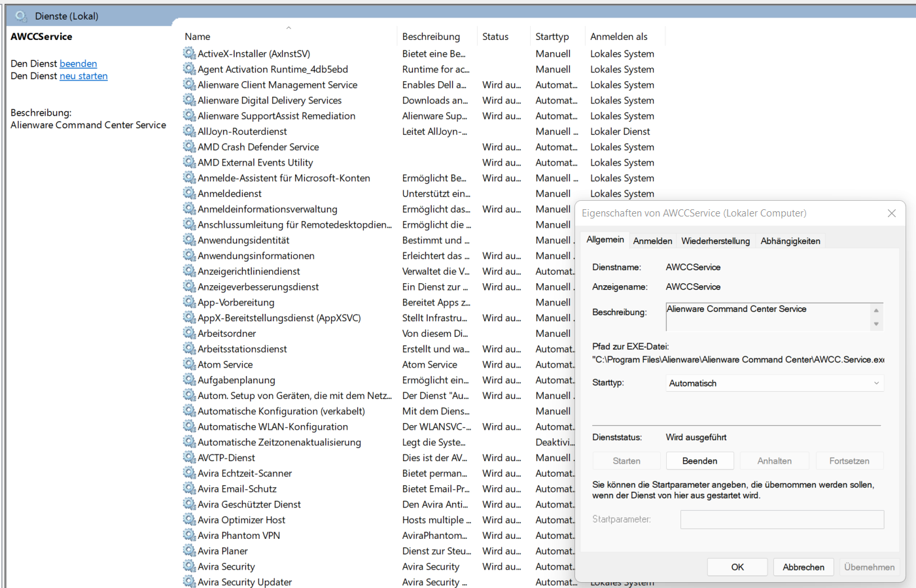Sort by the Beschreibung column header

coord(437,37)
